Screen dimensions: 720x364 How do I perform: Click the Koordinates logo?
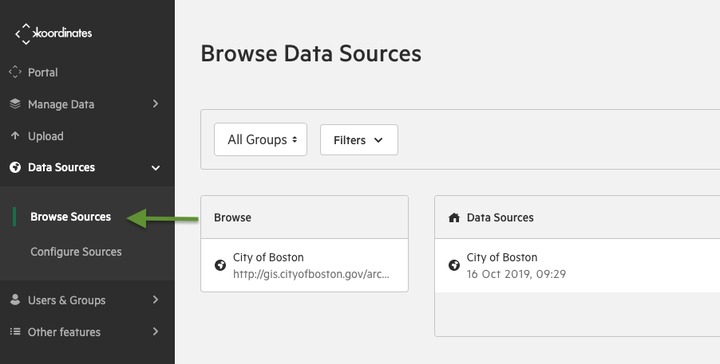[x=54, y=34]
